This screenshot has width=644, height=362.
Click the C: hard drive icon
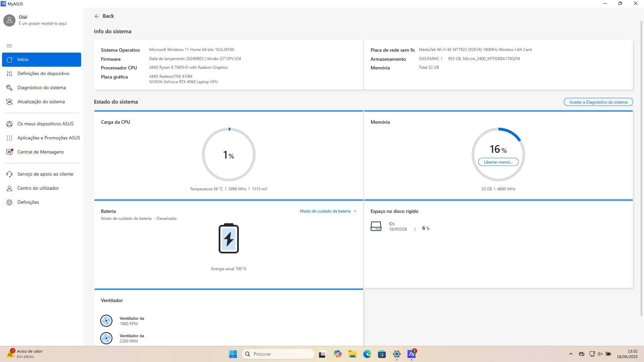[x=376, y=226]
